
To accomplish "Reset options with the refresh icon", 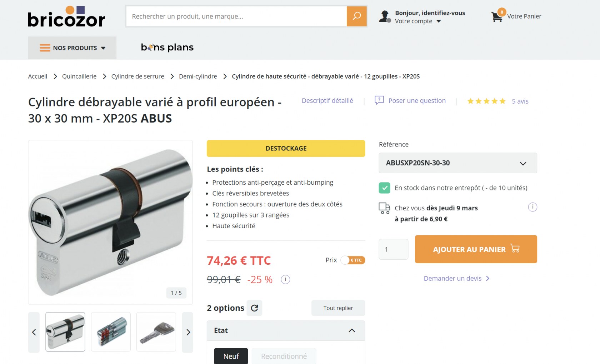I will 254,308.
